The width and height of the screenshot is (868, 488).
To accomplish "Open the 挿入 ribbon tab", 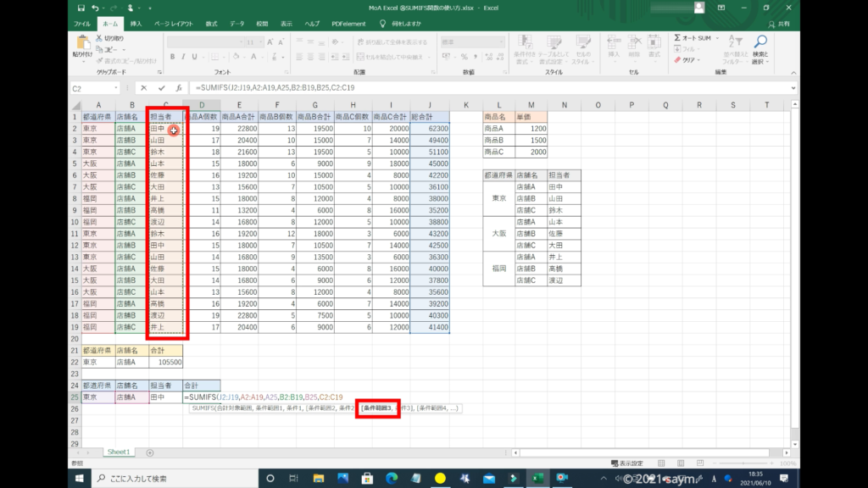I will (x=136, y=23).
